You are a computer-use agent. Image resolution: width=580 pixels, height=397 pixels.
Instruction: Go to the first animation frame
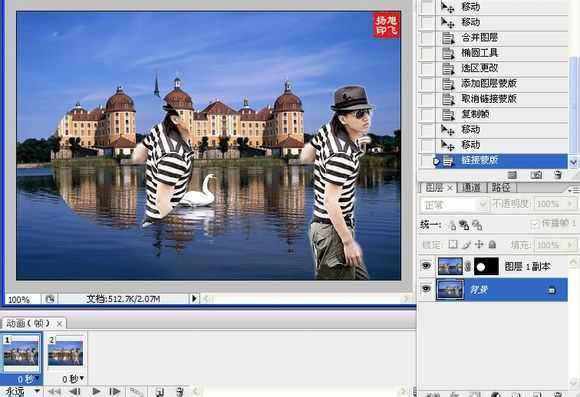[54, 391]
